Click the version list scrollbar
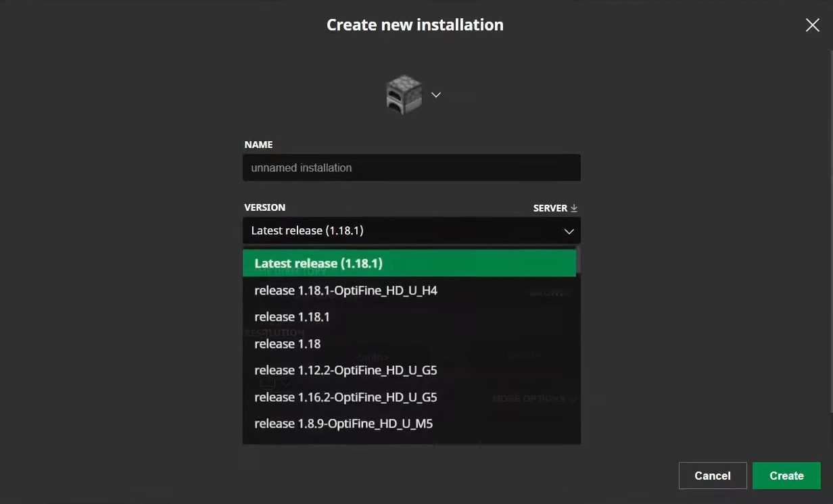Image resolution: width=833 pixels, height=504 pixels. coord(579,260)
